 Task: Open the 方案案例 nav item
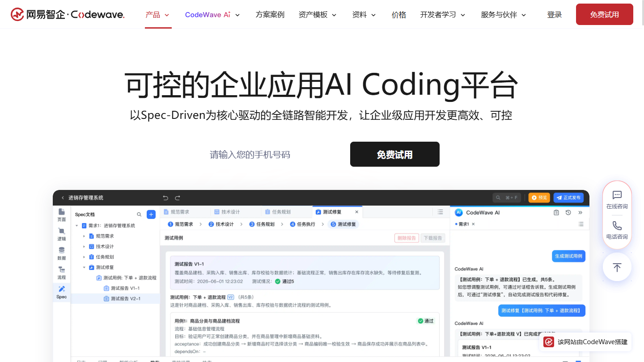(270, 15)
